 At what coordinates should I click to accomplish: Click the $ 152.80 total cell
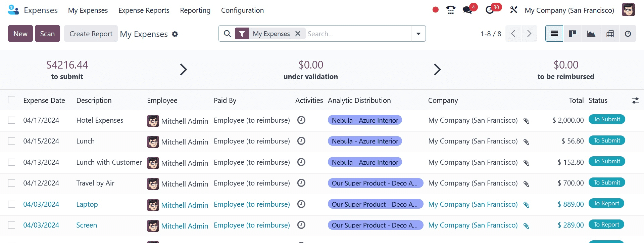tap(571, 162)
